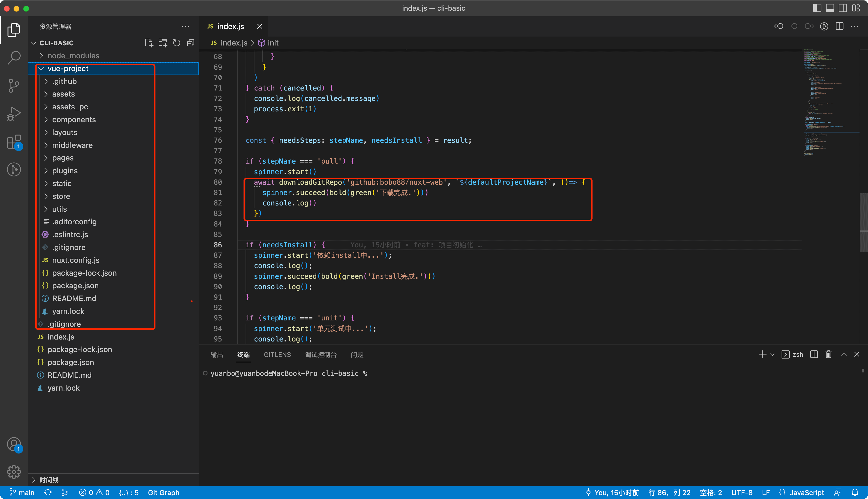This screenshot has width=868, height=499.
Task: Change LF end of line sequence
Action: pyautogui.click(x=766, y=492)
